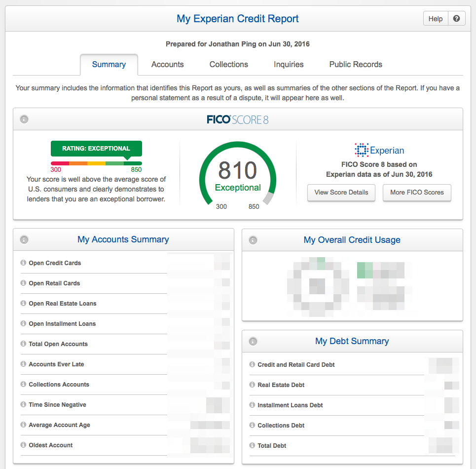Click the Rating: Exceptional green badge
The width and height of the screenshot is (476, 469).
96,149
